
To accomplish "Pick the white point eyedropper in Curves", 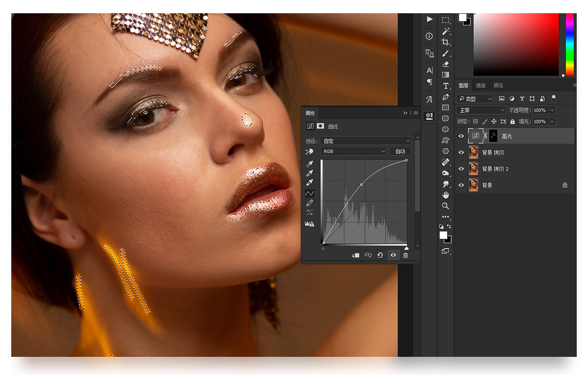I will (310, 183).
